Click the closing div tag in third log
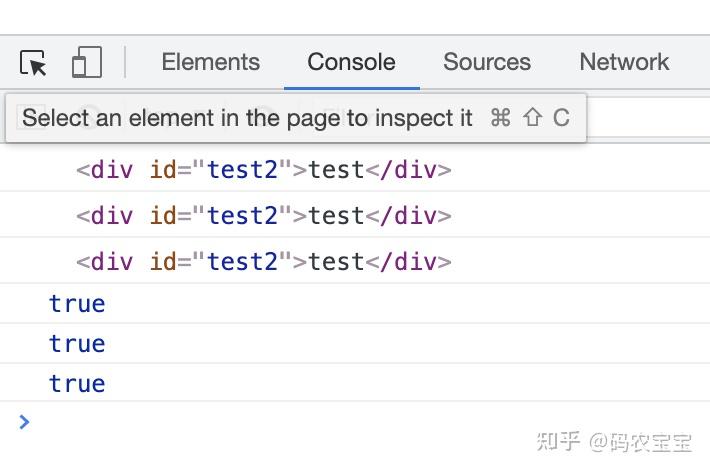This screenshot has height=472, width=710. coord(408,262)
